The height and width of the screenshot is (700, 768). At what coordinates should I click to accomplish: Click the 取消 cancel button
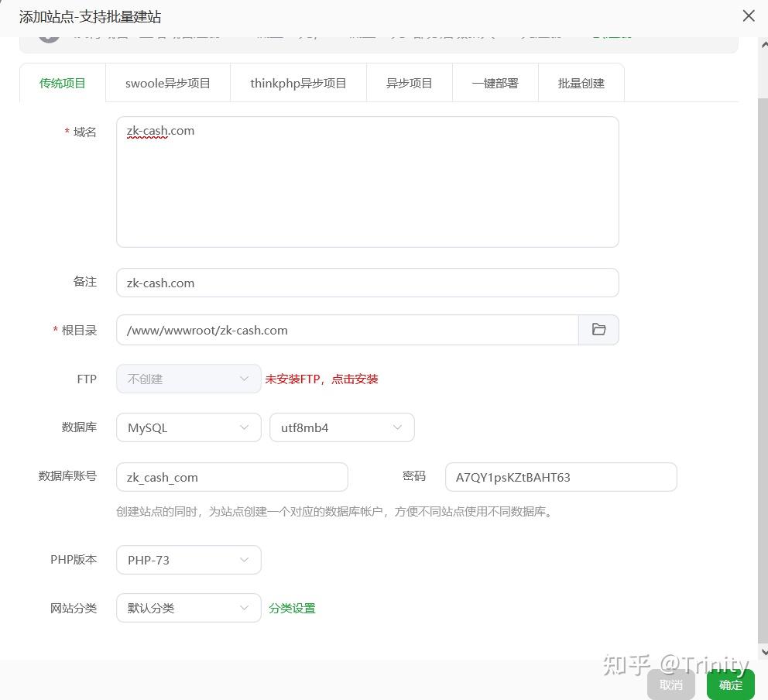pyautogui.click(x=670, y=685)
